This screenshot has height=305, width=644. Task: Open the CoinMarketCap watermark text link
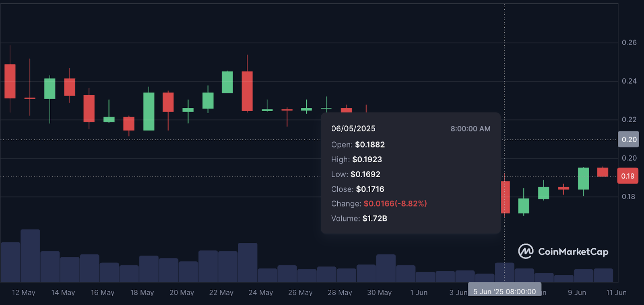tap(573, 252)
